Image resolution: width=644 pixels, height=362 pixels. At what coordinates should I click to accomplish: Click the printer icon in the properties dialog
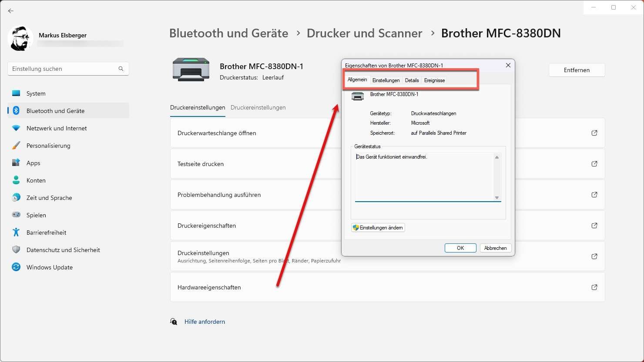coord(358,96)
